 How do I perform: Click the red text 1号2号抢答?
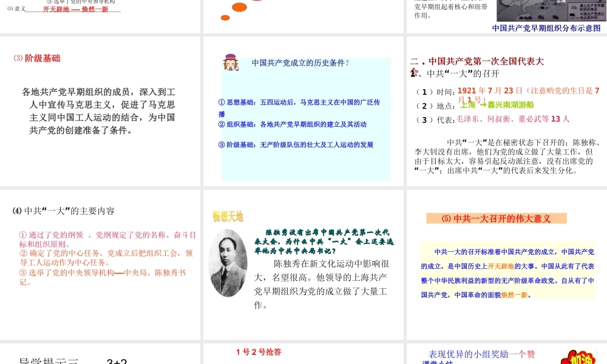click(259, 352)
